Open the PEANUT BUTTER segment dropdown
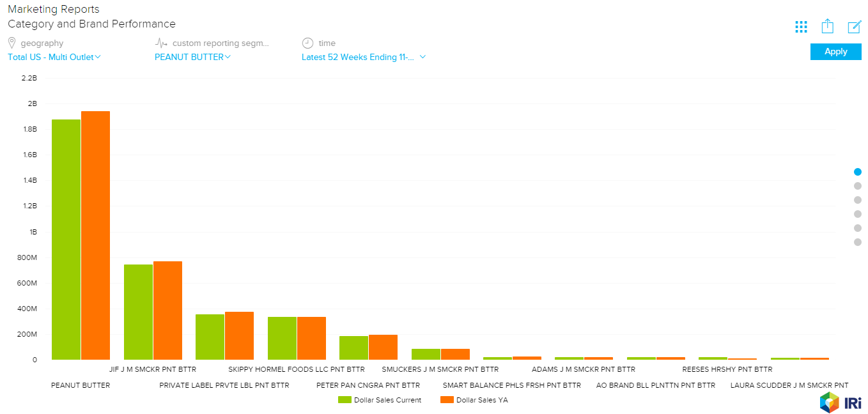Screen dimensions: 868x414 click(x=192, y=57)
